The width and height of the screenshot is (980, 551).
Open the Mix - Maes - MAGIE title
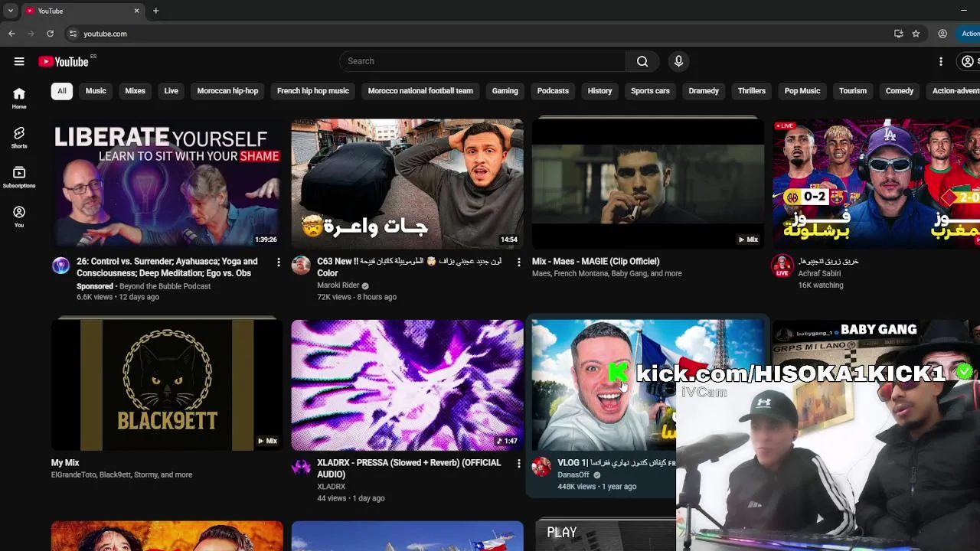(x=596, y=262)
